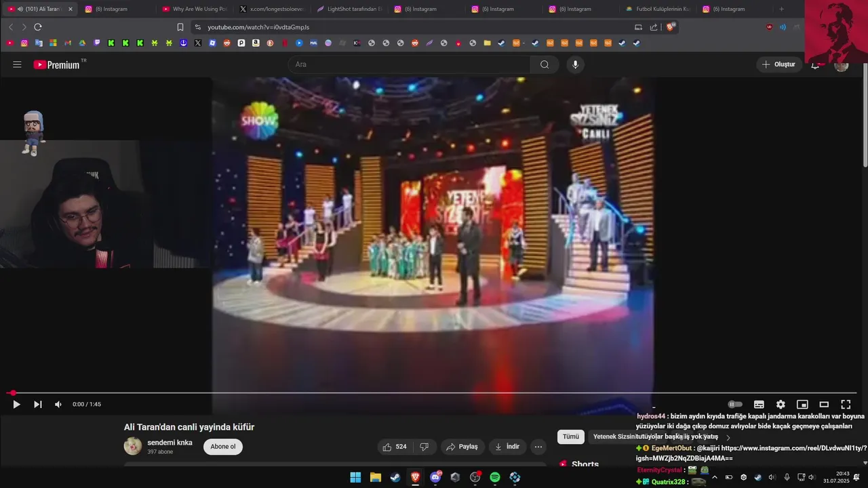This screenshot has height=488, width=868.
Task: Open the sendemi knka channel name
Action: (170, 443)
